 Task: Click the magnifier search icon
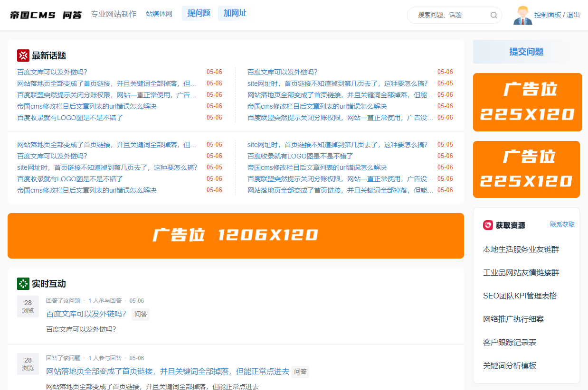(x=493, y=15)
